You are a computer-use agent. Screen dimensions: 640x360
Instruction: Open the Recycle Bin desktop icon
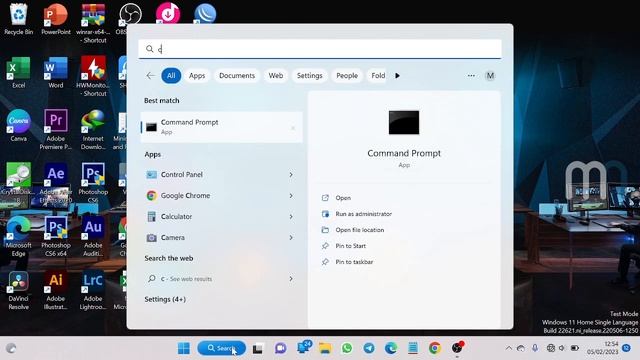18,19
